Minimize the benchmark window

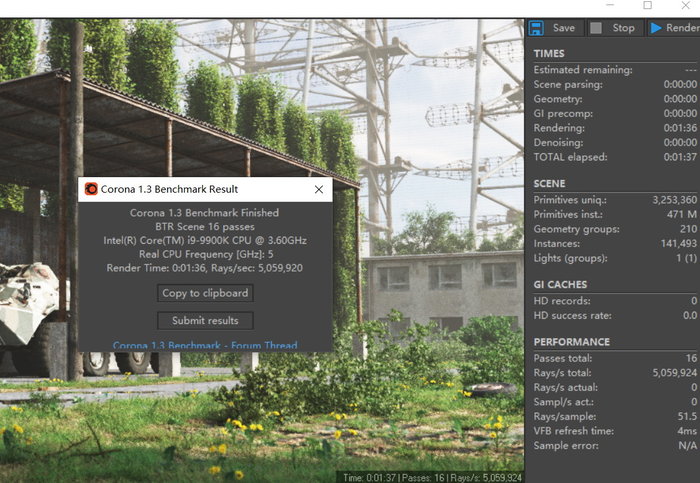click(610, 5)
